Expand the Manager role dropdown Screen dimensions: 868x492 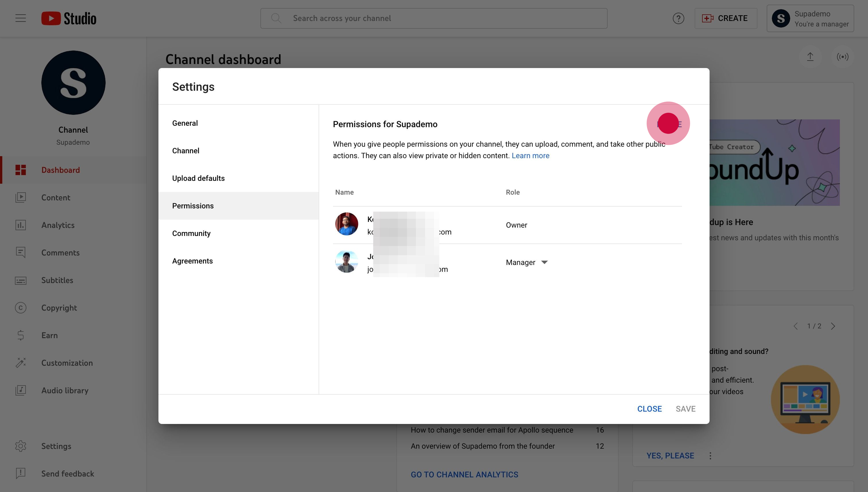[526, 262]
